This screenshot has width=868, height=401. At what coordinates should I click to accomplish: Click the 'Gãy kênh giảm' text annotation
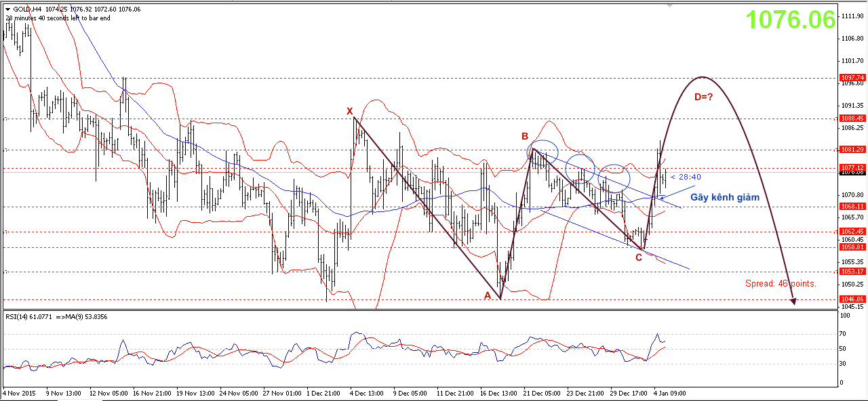[724, 198]
